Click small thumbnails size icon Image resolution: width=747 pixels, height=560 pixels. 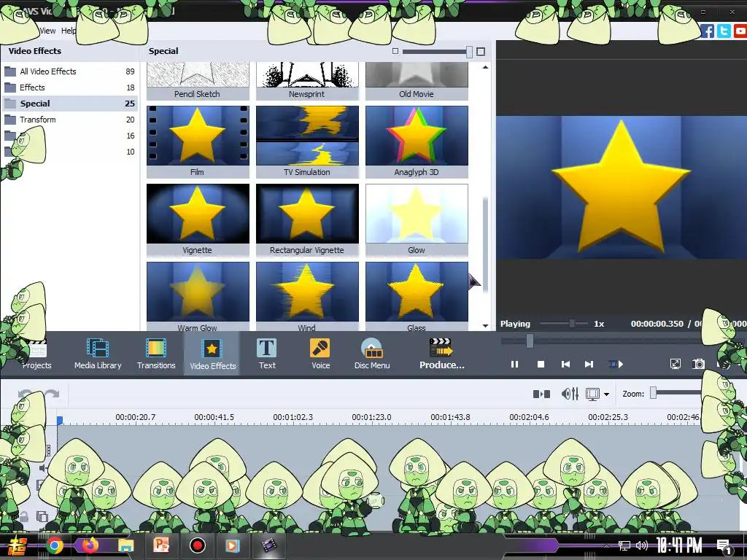[x=395, y=51]
